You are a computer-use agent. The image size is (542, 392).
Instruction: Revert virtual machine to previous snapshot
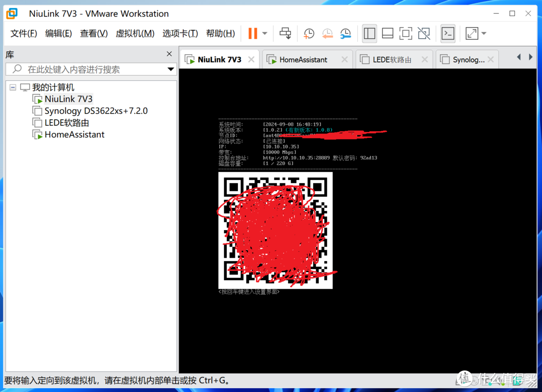pos(327,34)
